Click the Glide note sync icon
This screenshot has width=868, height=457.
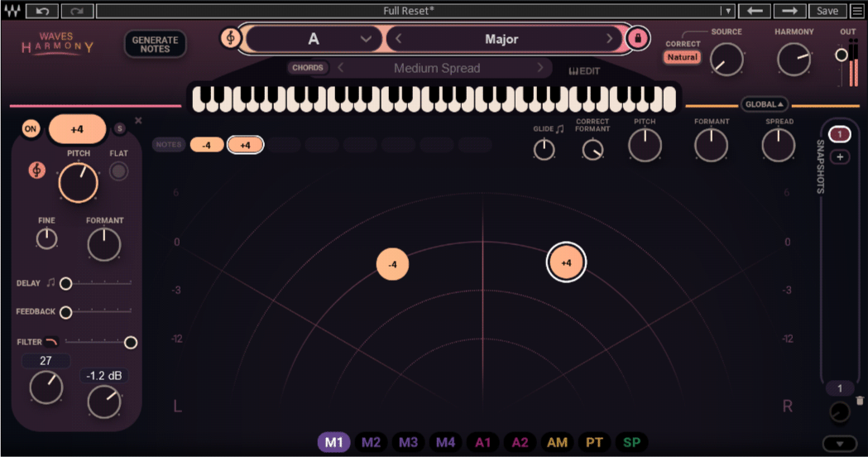tap(559, 128)
